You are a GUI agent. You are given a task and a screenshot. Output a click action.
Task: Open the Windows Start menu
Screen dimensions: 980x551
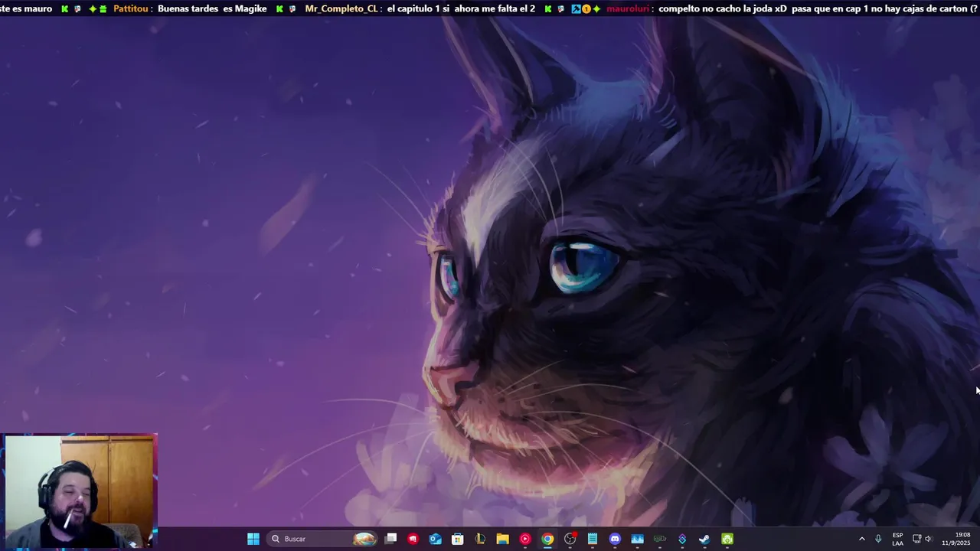tap(253, 539)
